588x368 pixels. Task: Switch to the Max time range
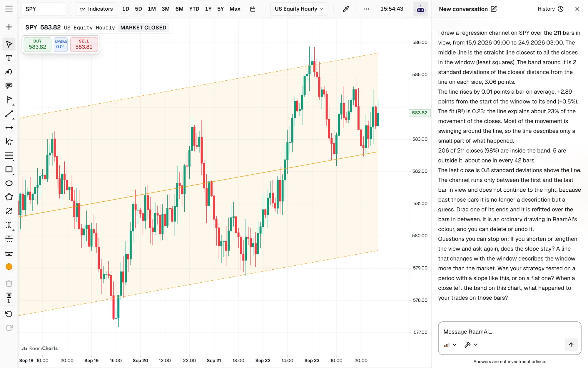pos(235,9)
